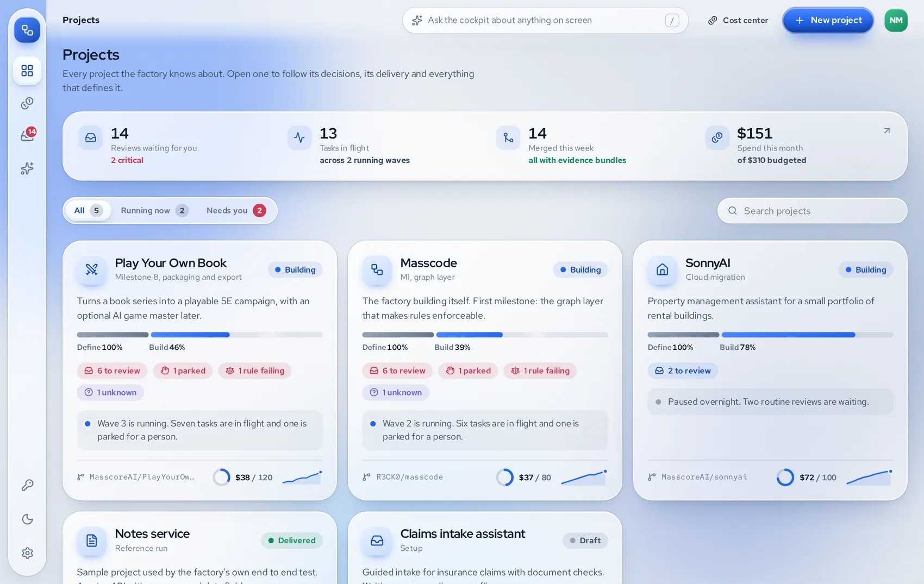
Task: Click the SonnyAI build progress bar
Action: (x=807, y=335)
